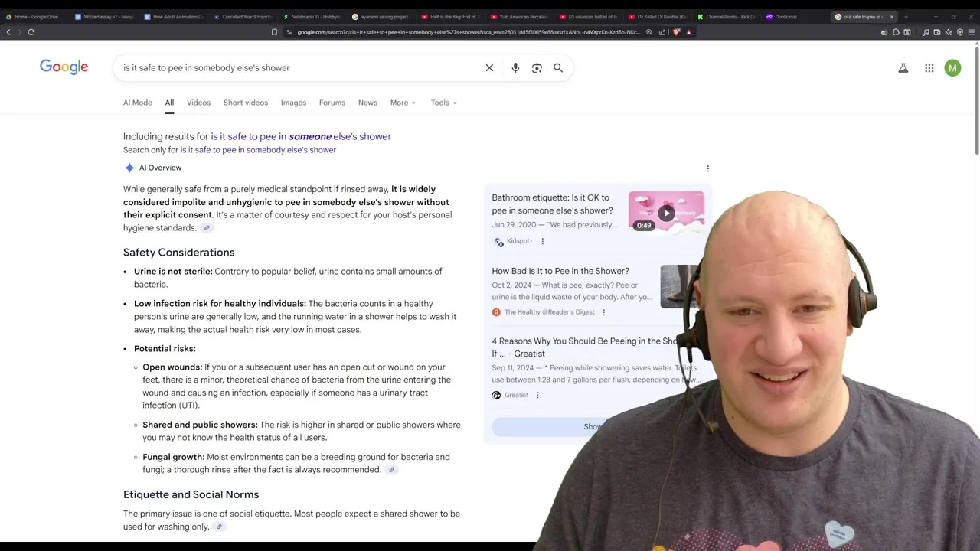Click the 'Etiquette and Social Norms' heading
Screen dimensions: 980x551
click(191, 495)
